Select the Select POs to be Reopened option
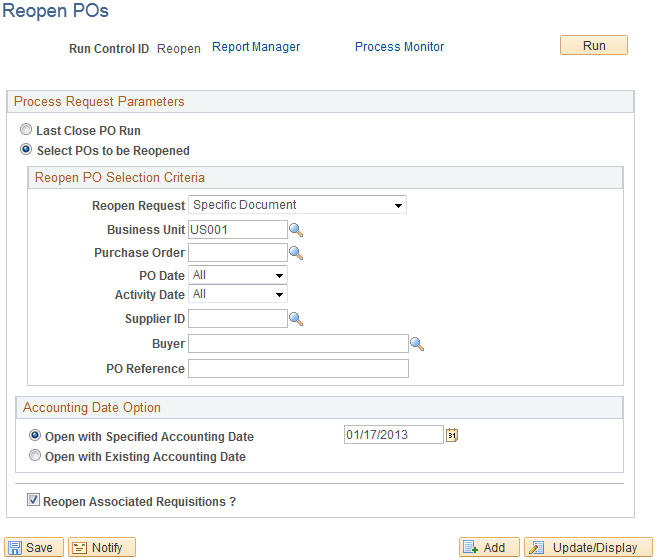The height and width of the screenshot is (560, 656). pos(26,149)
